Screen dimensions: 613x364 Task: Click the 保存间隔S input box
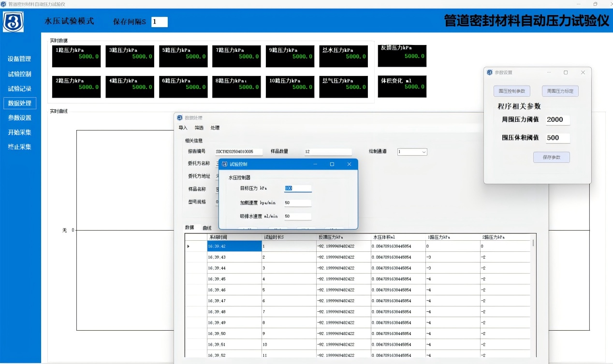pyautogui.click(x=159, y=22)
